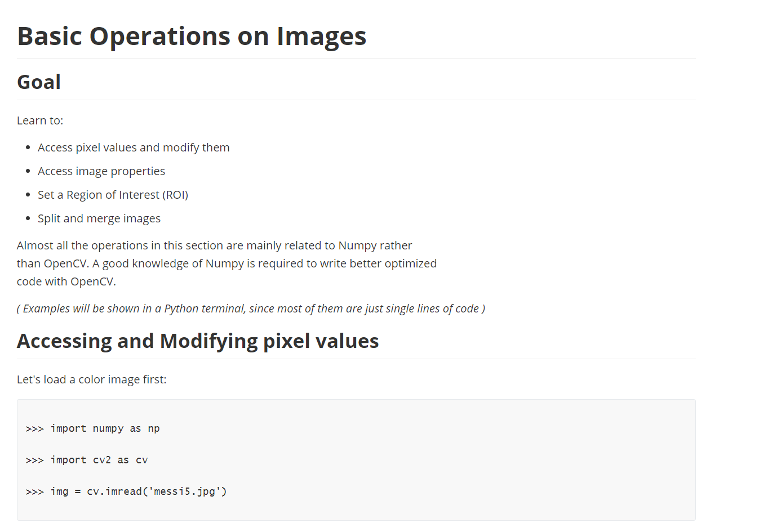Click the 'Learn to:' text
The width and height of the screenshot is (777, 532).
click(x=40, y=120)
